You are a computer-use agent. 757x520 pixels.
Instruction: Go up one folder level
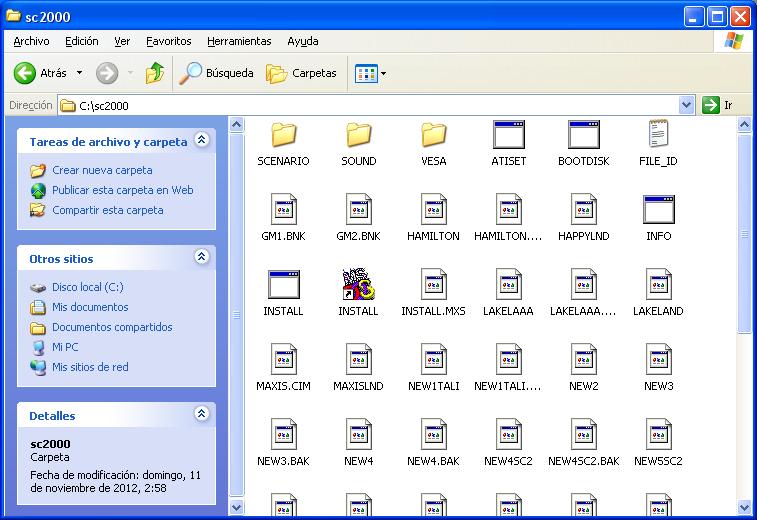(x=155, y=73)
